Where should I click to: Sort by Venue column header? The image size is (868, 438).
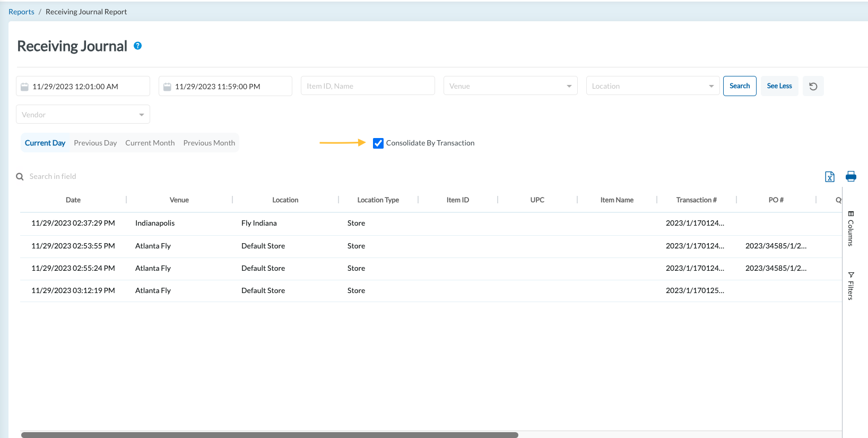179,200
